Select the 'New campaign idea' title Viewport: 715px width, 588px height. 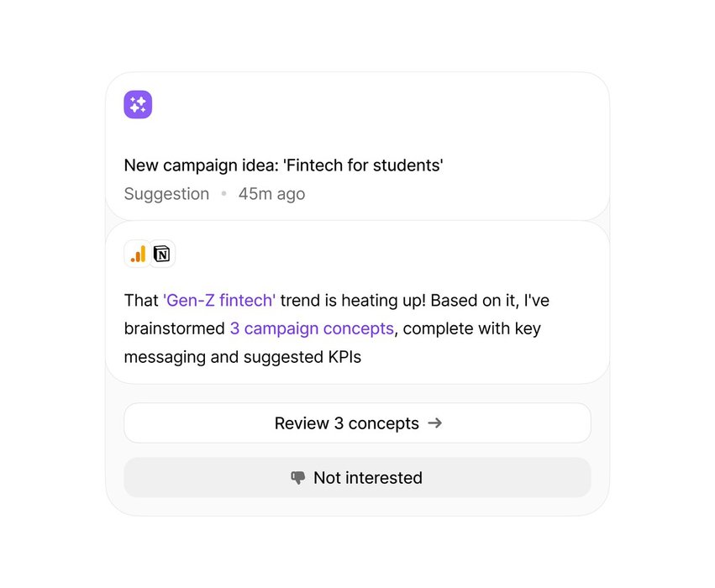pos(201,165)
